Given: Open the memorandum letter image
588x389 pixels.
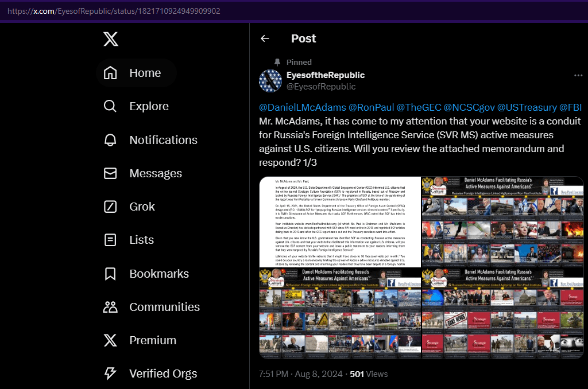Looking at the screenshot, I should pyautogui.click(x=340, y=221).
